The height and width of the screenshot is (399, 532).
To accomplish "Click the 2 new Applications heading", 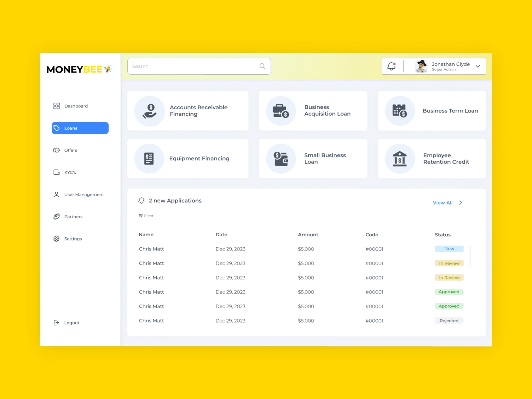I will click(x=175, y=201).
